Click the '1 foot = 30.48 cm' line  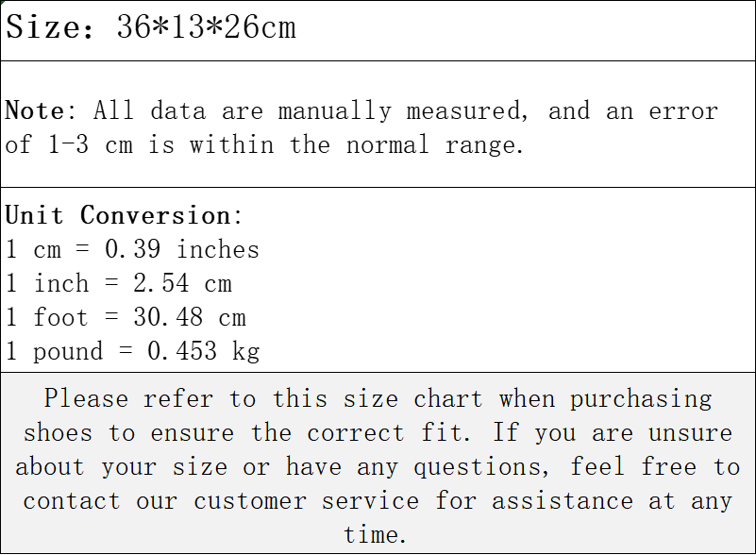click(126, 317)
